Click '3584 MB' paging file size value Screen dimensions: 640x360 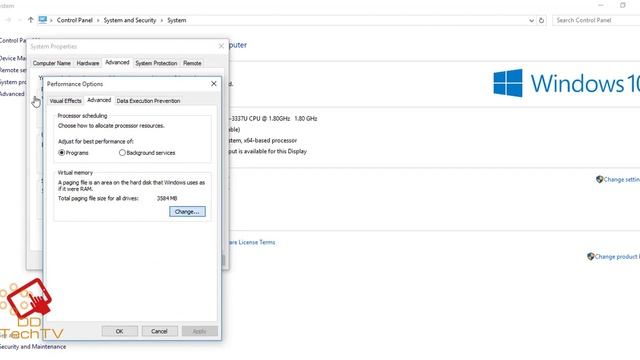click(x=167, y=198)
